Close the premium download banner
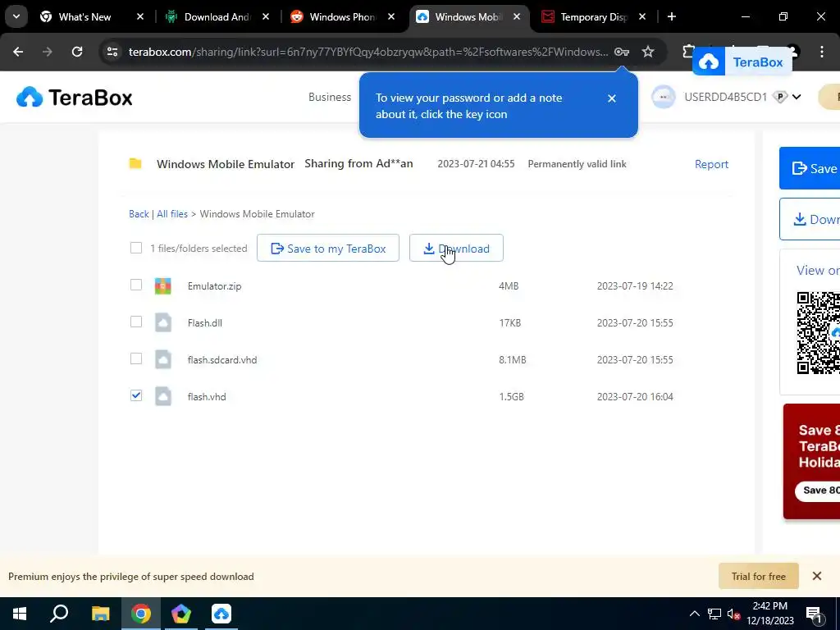 pyautogui.click(x=817, y=577)
